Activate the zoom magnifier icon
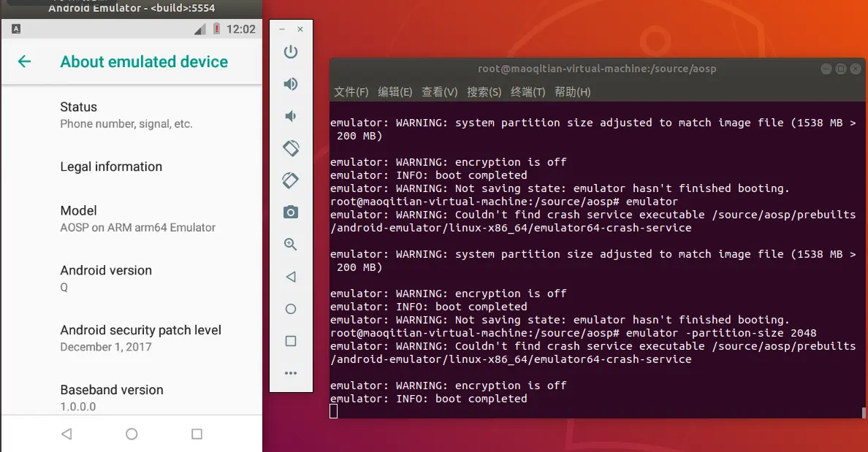 coord(291,245)
